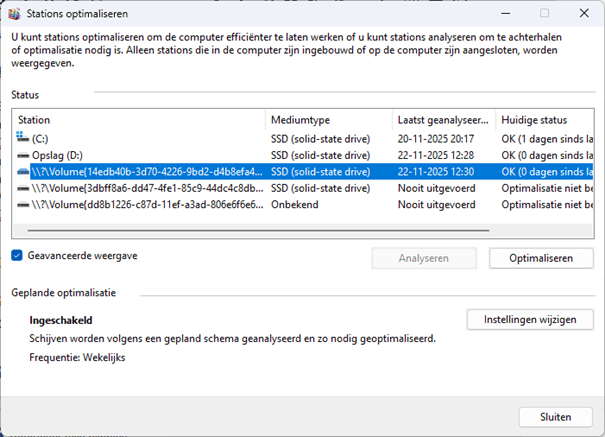Click status OK (1 dagen sinds
The width and height of the screenshot is (605, 437).
click(x=547, y=139)
